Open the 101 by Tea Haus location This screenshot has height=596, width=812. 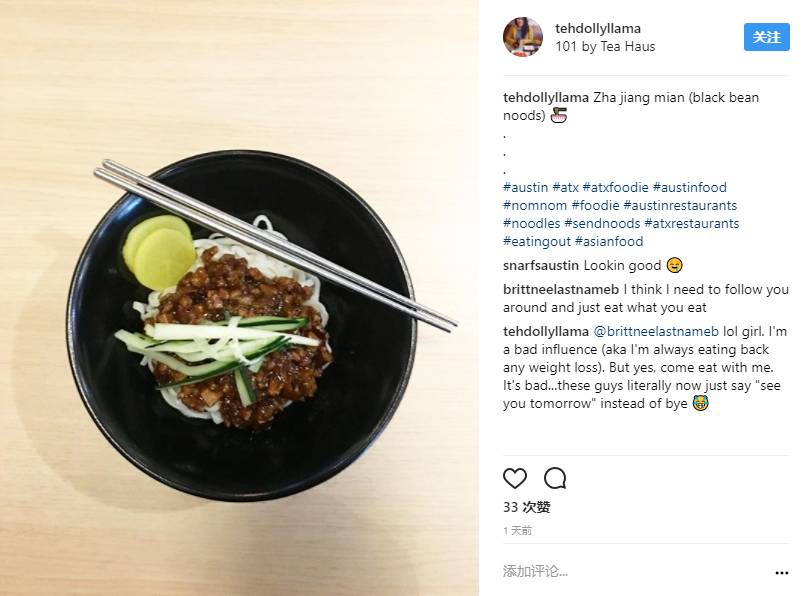click(x=605, y=47)
